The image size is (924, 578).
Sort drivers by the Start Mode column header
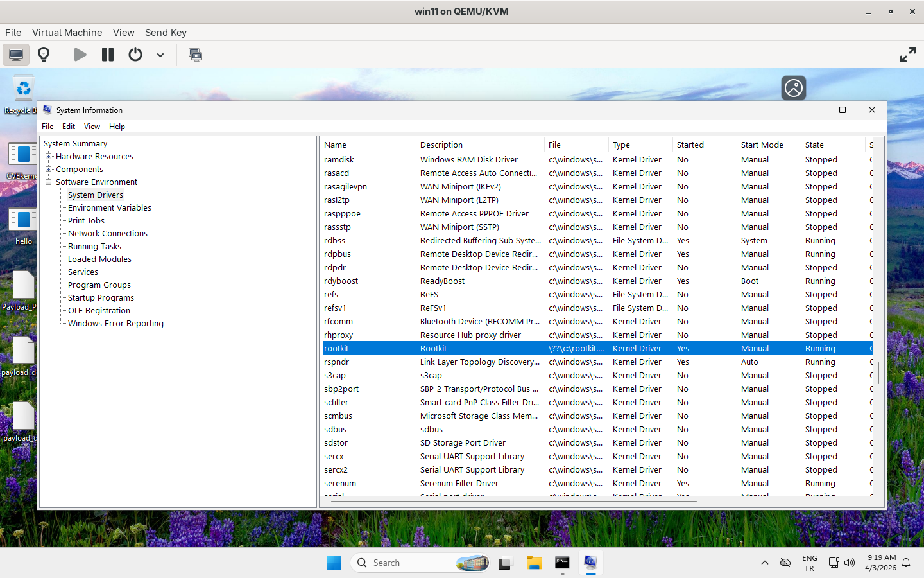point(762,144)
